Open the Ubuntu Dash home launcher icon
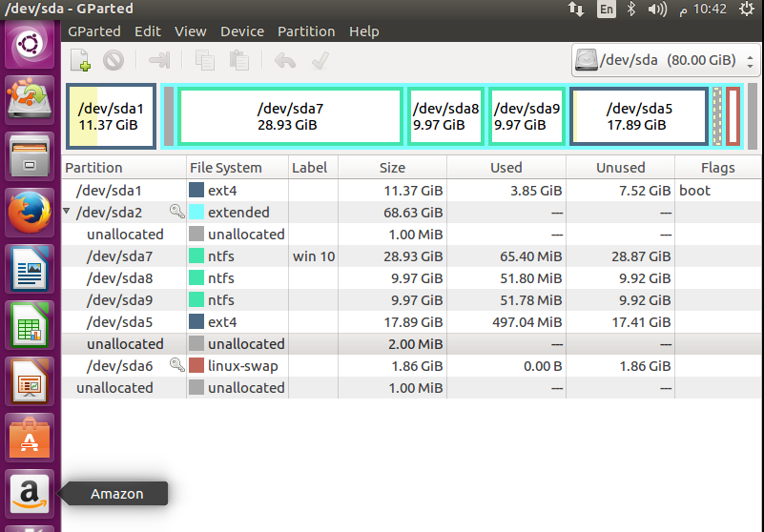This screenshot has width=764, height=532. point(30,45)
